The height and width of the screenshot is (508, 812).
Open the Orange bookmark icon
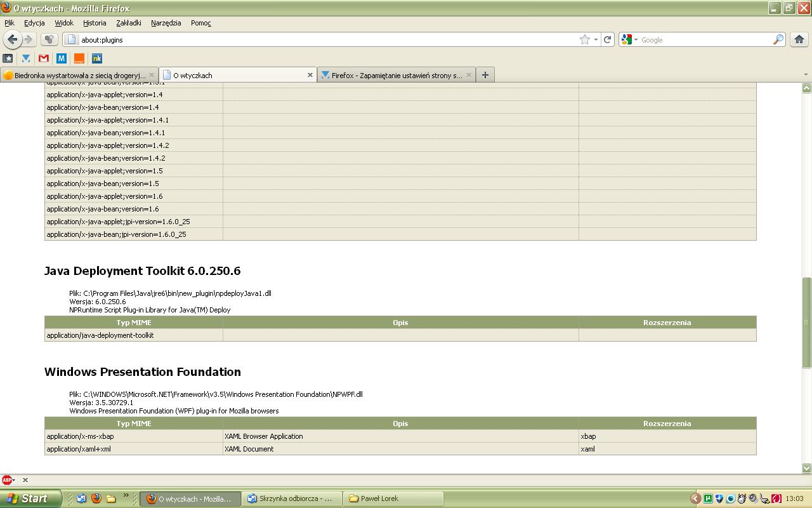79,58
